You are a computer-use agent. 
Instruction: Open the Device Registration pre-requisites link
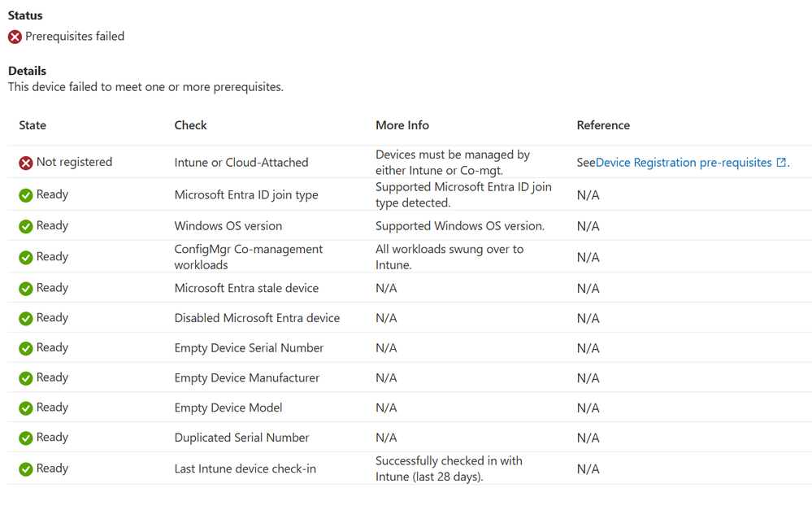684,163
